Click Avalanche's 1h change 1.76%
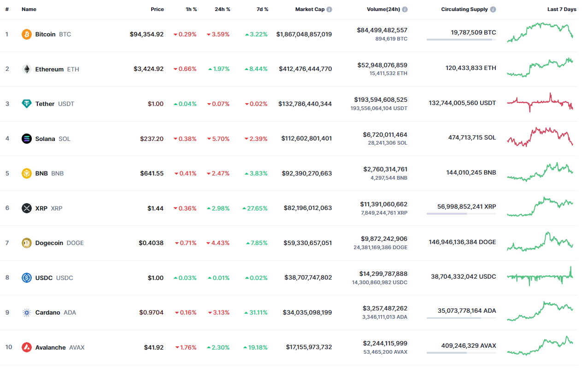The image size is (588, 368). point(186,347)
